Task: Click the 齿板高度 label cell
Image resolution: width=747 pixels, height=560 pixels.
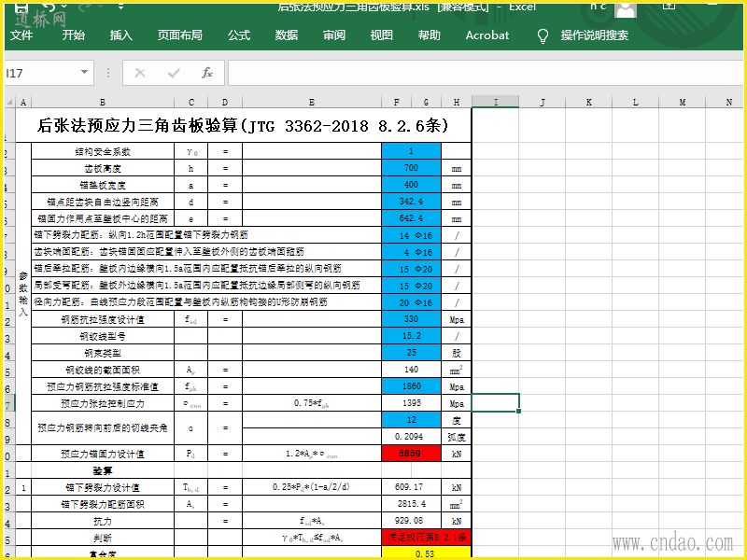Action: pyautogui.click(x=103, y=168)
